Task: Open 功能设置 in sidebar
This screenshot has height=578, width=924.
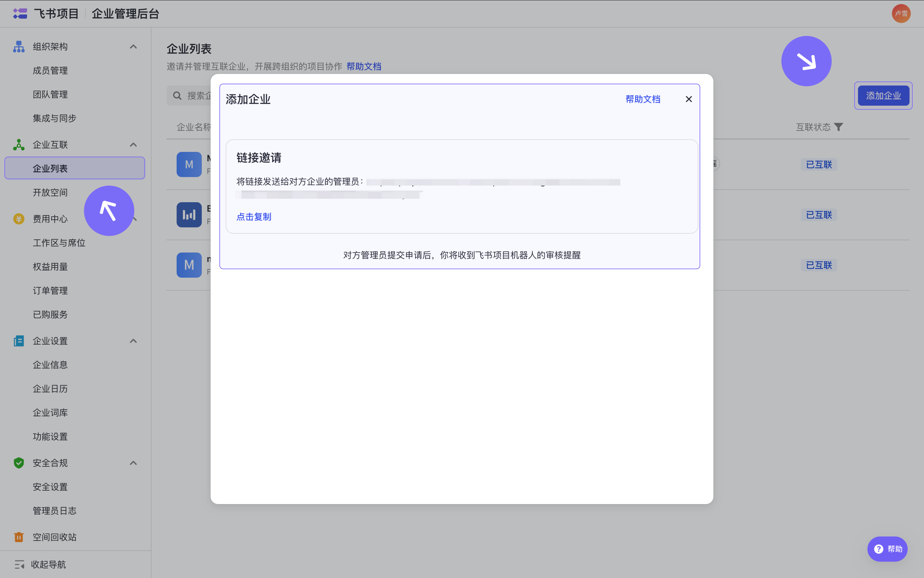Action: click(50, 436)
